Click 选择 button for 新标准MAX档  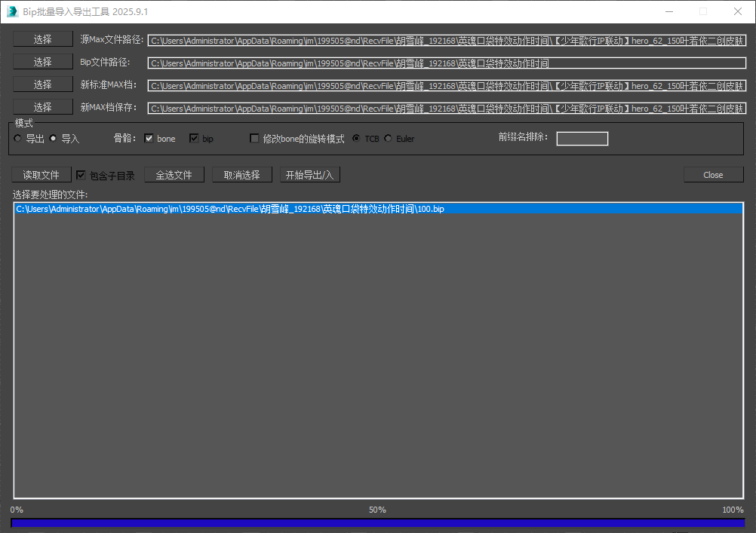pyautogui.click(x=42, y=84)
